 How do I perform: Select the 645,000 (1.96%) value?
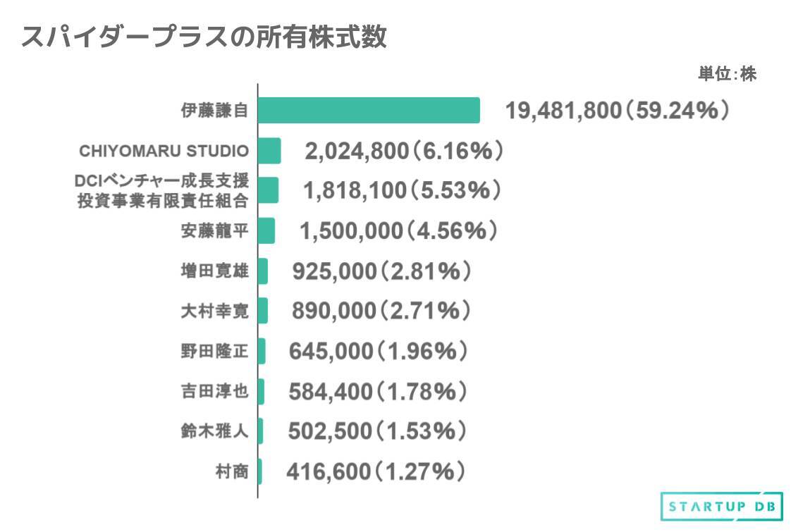(379, 351)
